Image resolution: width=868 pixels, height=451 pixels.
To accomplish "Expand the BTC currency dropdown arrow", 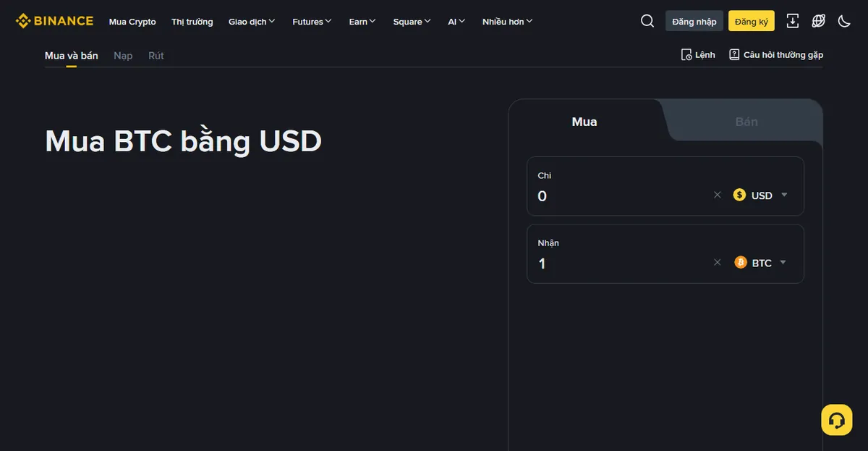I will tap(783, 262).
